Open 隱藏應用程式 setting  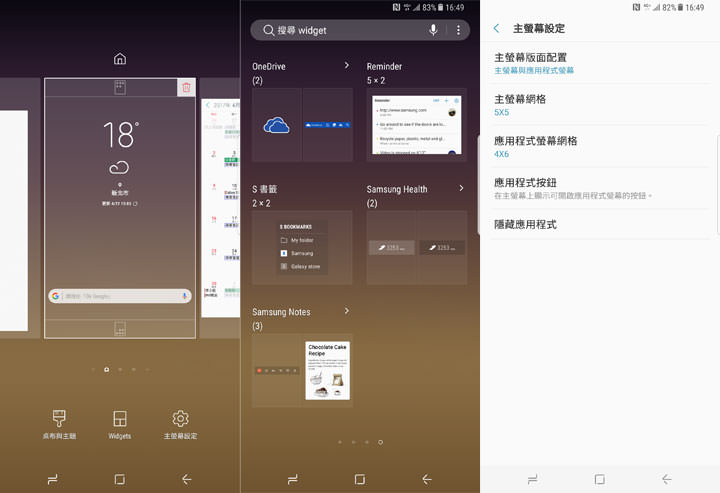tap(600, 224)
